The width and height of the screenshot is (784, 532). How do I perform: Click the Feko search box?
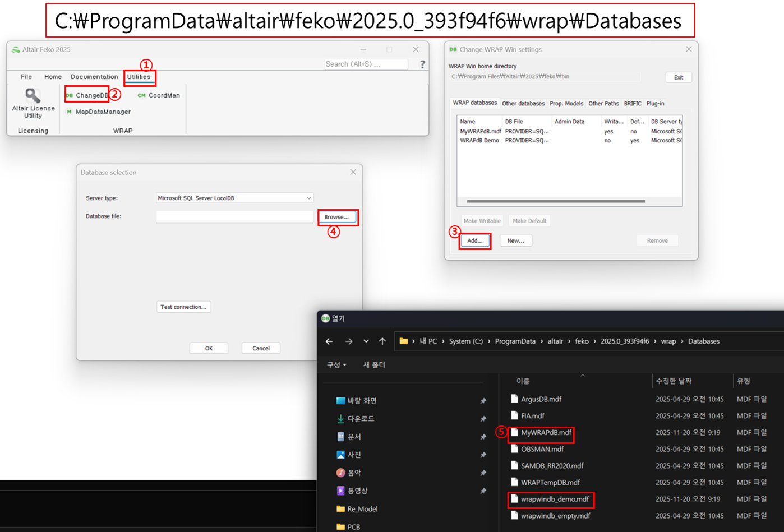tap(366, 64)
